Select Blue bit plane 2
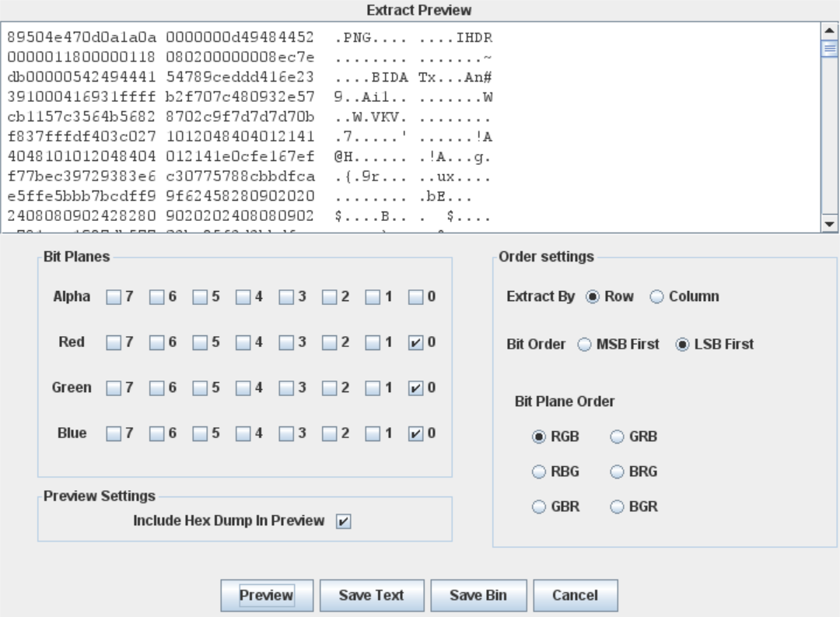Screen dimensions: 840x617 [x=330, y=433]
